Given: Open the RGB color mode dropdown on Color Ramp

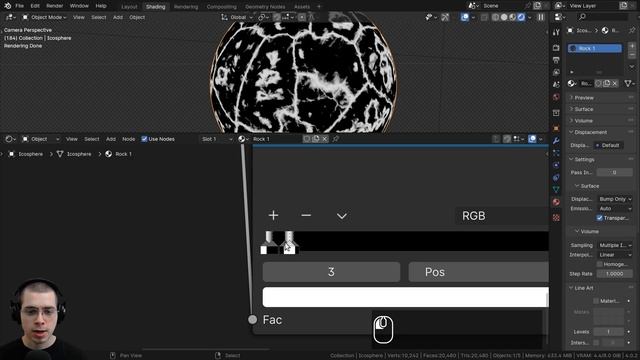Looking at the screenshot, I should coord(502,216).
